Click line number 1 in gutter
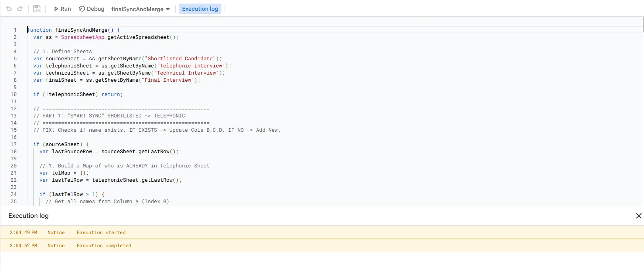This screenshot has width=644, height=271. click(x=15, y=30)
